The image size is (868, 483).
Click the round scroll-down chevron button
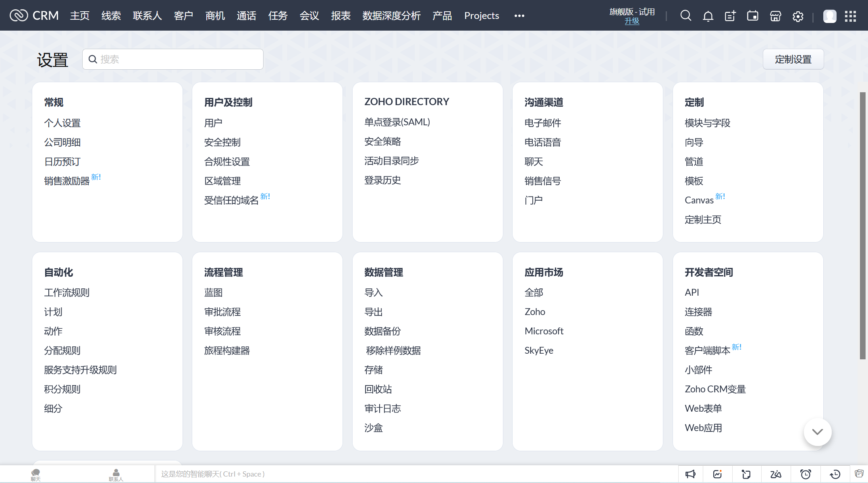(x=817, y=432)
